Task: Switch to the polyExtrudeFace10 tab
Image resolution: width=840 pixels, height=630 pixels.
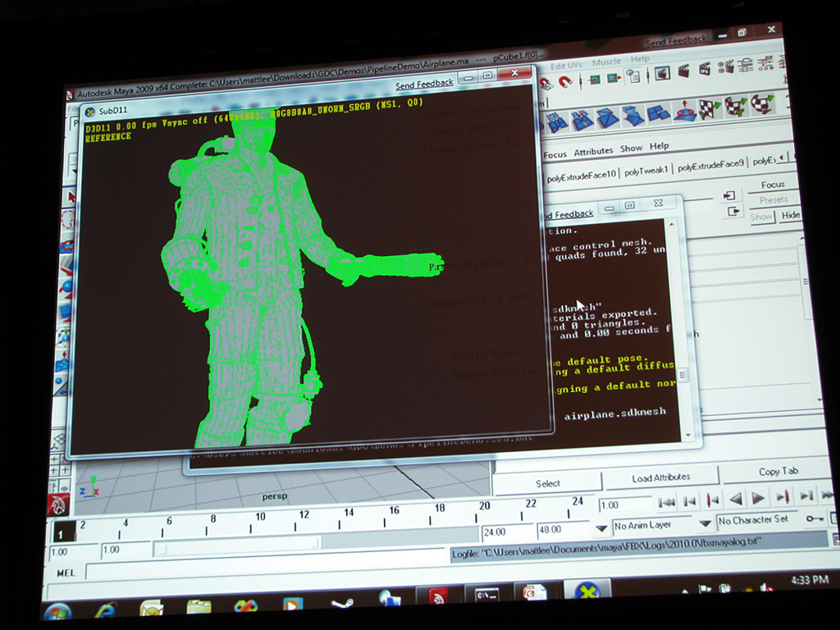Action: click(x=582, y=175)
